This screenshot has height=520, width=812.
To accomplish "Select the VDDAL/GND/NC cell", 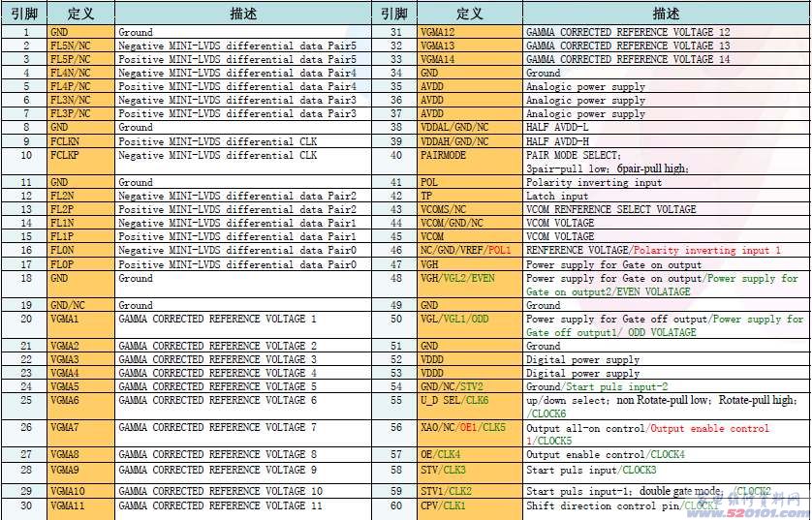I will click(469, 128).
